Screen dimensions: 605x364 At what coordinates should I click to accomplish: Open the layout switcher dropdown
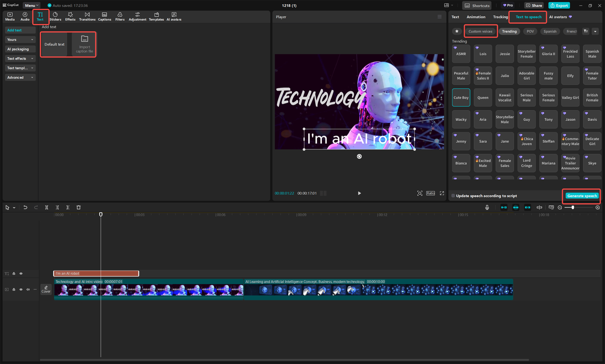(x=448, y=5)
